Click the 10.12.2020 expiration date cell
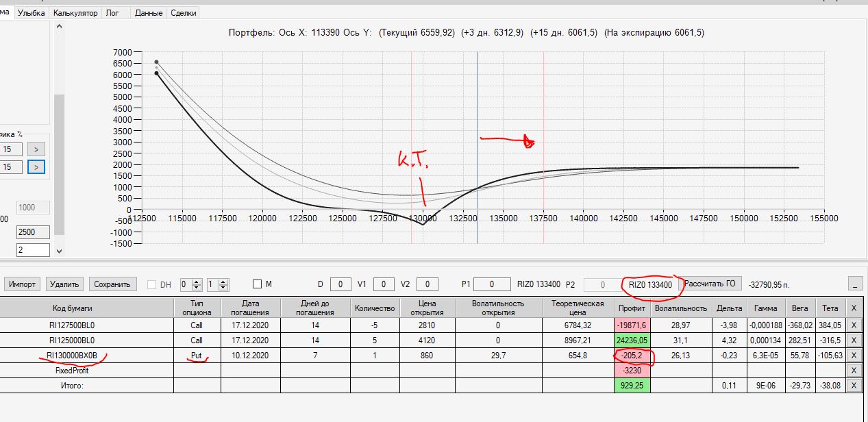This screenshot has height=422, width=868. click(251, 355)
